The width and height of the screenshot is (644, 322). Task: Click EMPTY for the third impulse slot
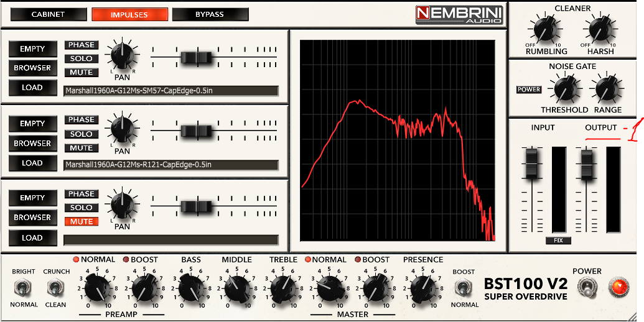point(33,198)
